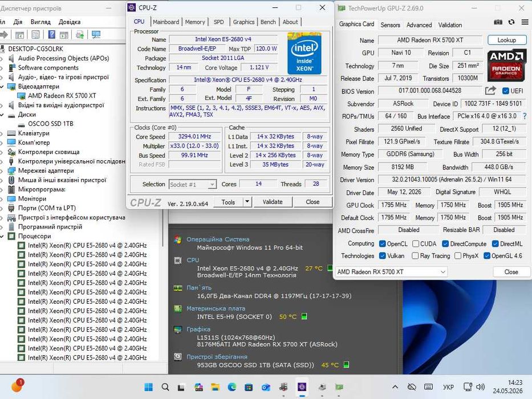The image size is (532, 399).
Task: Open Microsoft Store from the taskbar
Action: click(249, 387)
